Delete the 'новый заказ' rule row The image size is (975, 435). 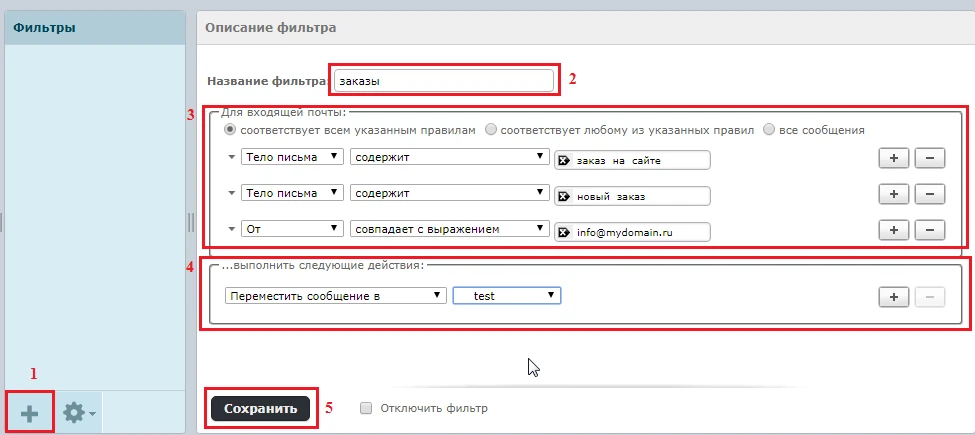tap(929, 194)
